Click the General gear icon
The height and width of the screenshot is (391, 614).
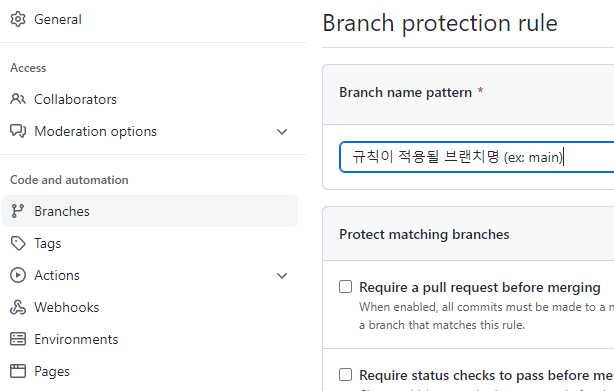18,19
